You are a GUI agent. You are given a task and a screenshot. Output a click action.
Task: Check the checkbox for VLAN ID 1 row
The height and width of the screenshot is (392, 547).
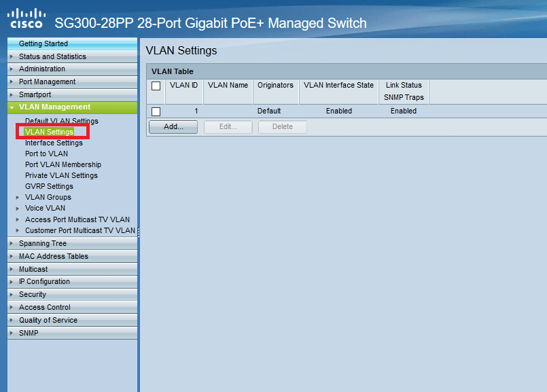(156, 111)
